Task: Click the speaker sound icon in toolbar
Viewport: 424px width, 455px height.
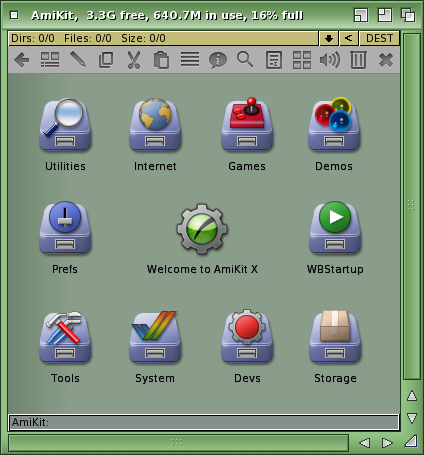Action: (x=330, y=60)
